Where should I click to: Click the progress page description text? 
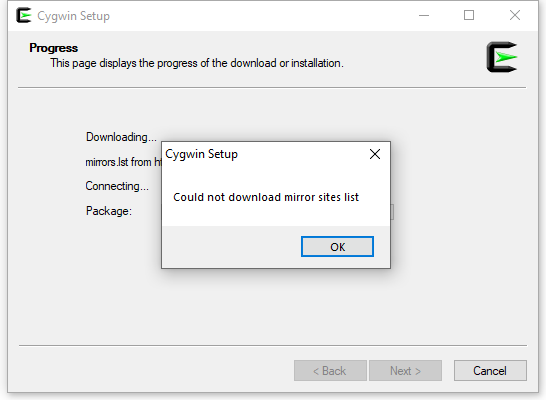click(197, 63)
